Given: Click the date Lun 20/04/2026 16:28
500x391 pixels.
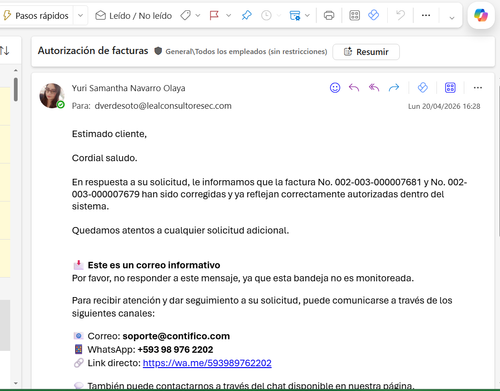Looking at the screenshot, I should tap(444, 106).
